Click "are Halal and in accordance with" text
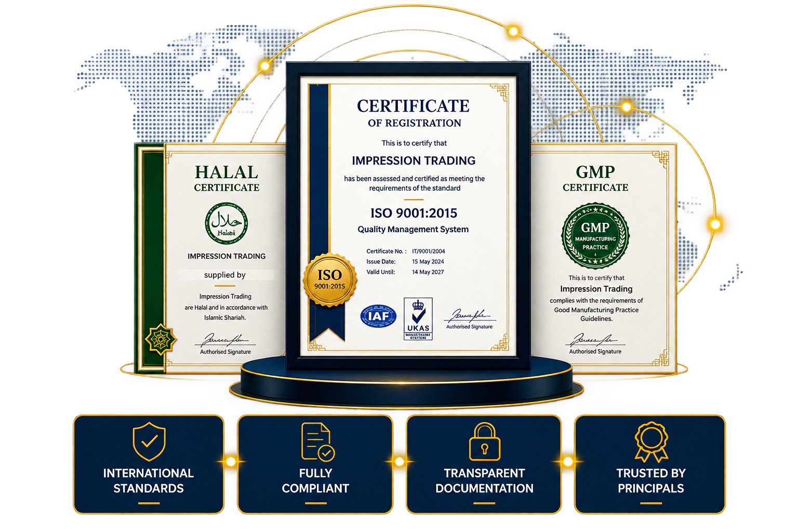 [226, 308]
